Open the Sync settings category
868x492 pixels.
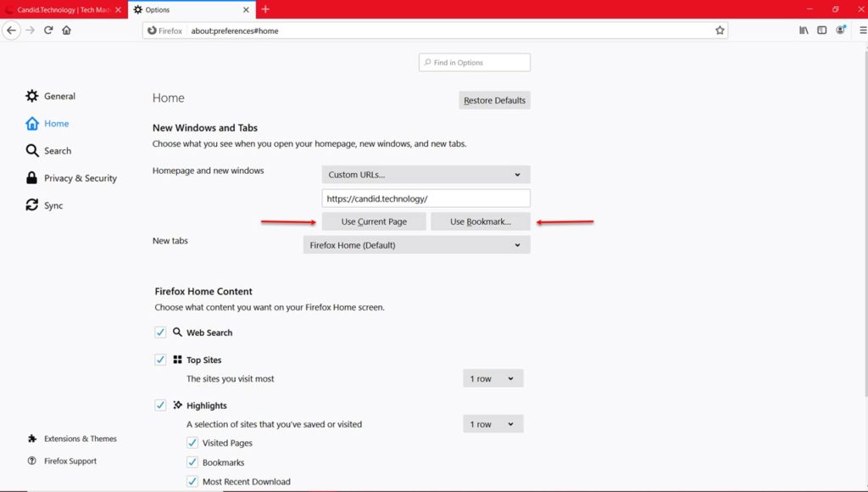pyautogui.click(x=44, y=205)
